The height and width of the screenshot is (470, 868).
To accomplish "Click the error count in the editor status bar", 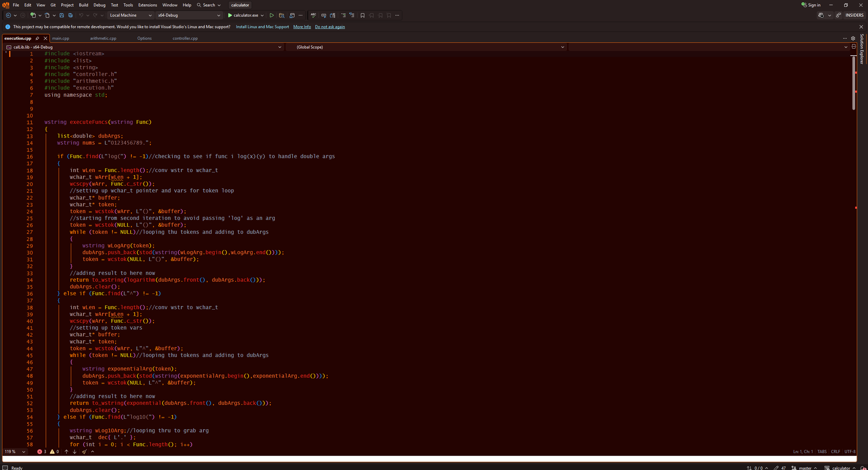I will pos(41,452).
